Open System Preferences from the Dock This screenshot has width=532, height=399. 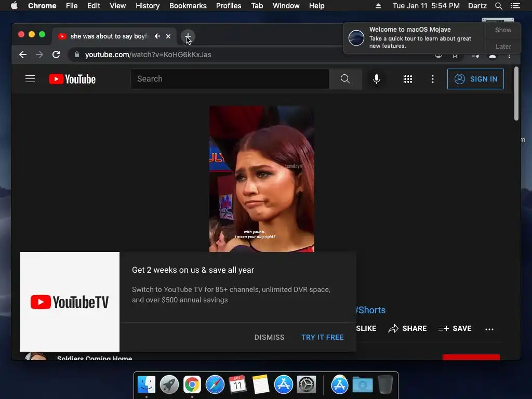(307, 385)
